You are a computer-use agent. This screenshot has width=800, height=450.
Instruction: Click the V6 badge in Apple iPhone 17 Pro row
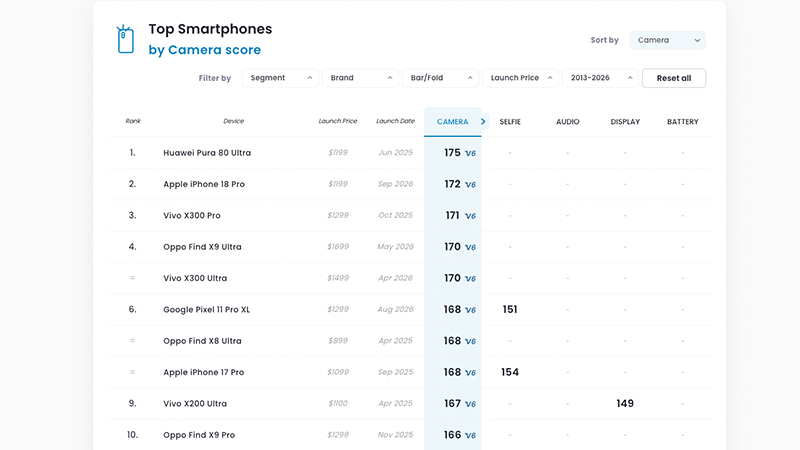[470, 373]
